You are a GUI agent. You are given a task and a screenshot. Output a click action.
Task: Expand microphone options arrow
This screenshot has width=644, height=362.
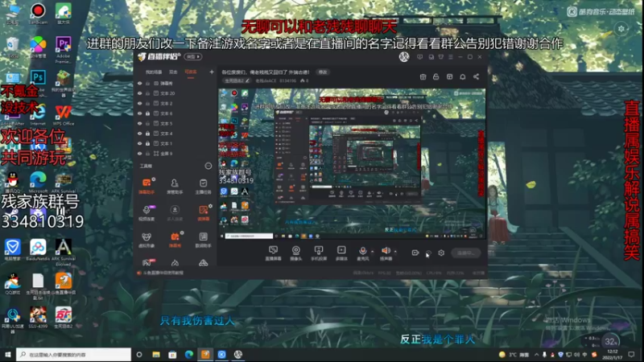click(373, 251)
